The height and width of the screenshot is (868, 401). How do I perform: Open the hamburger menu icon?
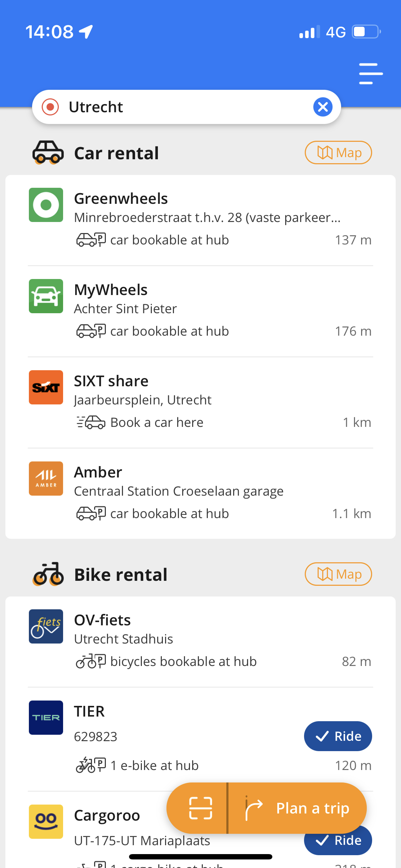(x=371, y=74)
